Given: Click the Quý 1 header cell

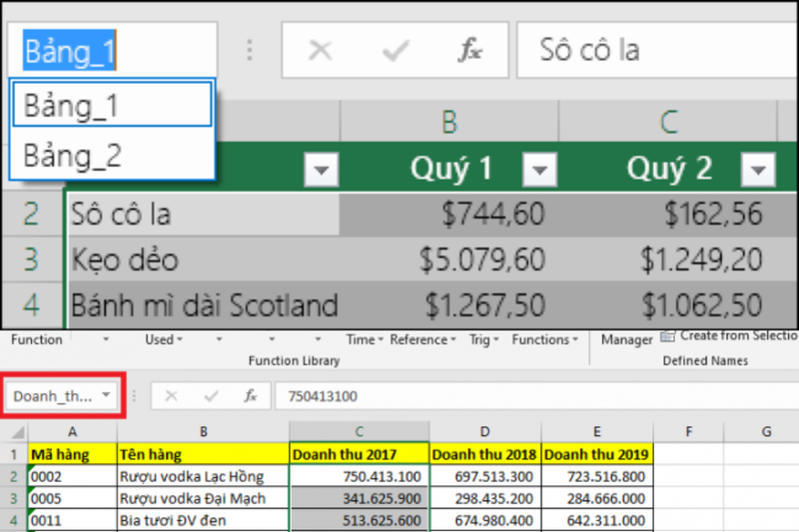Looking at the screenshot, I should [x=449, y=169].
